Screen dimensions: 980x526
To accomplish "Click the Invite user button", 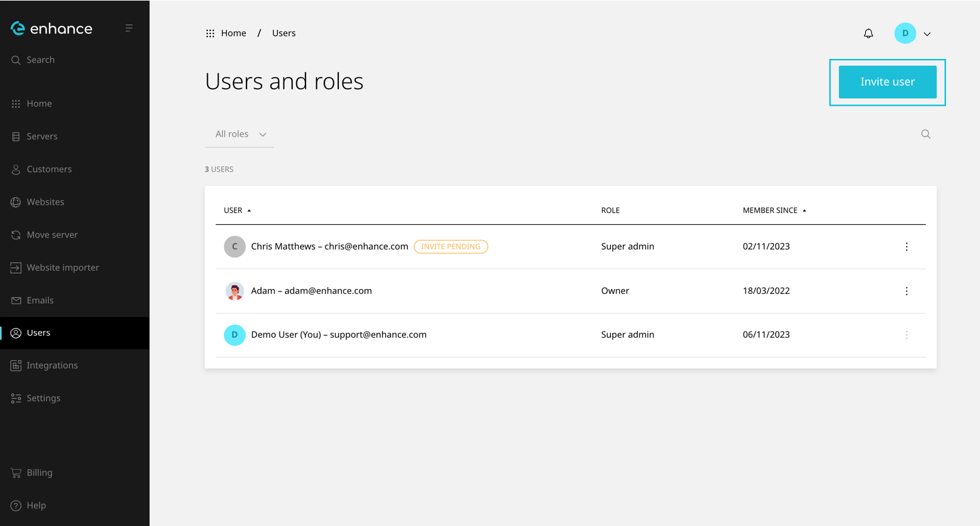I will (887, 82).
